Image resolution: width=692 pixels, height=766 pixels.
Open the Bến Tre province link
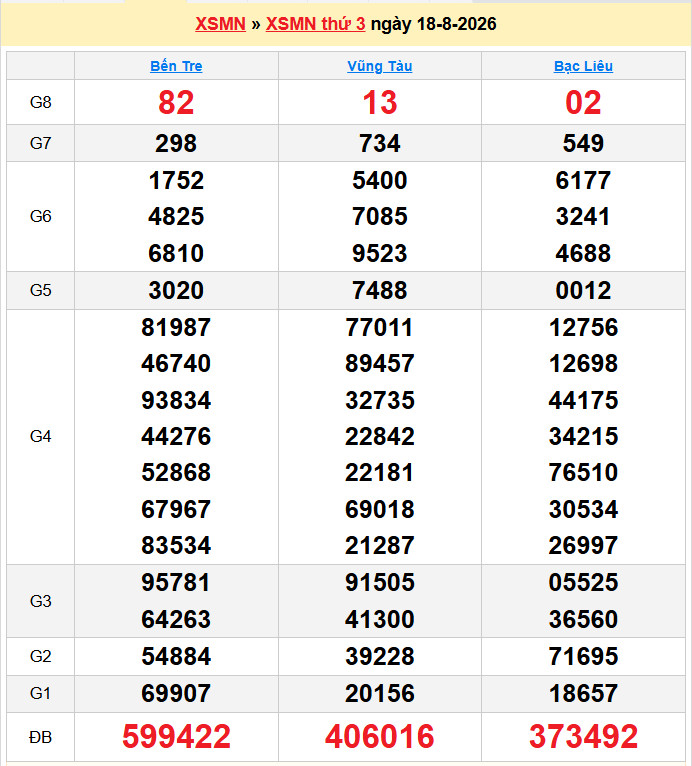coord(176,66)
